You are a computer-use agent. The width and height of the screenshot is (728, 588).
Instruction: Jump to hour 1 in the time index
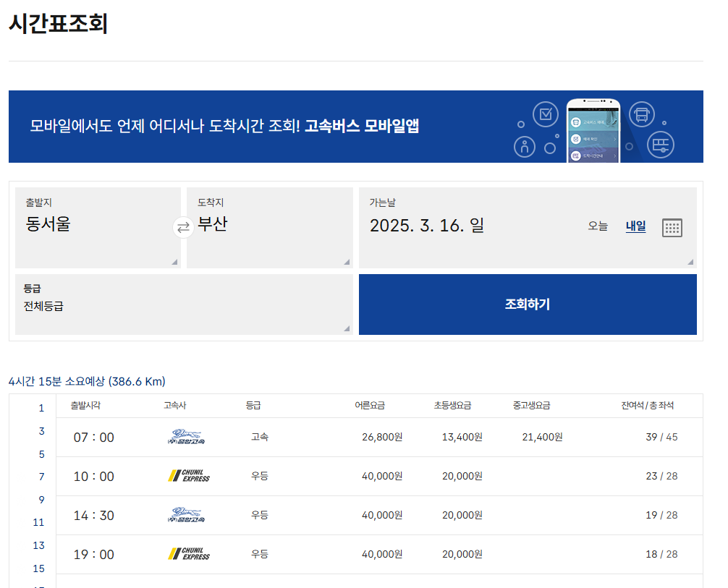41,408
